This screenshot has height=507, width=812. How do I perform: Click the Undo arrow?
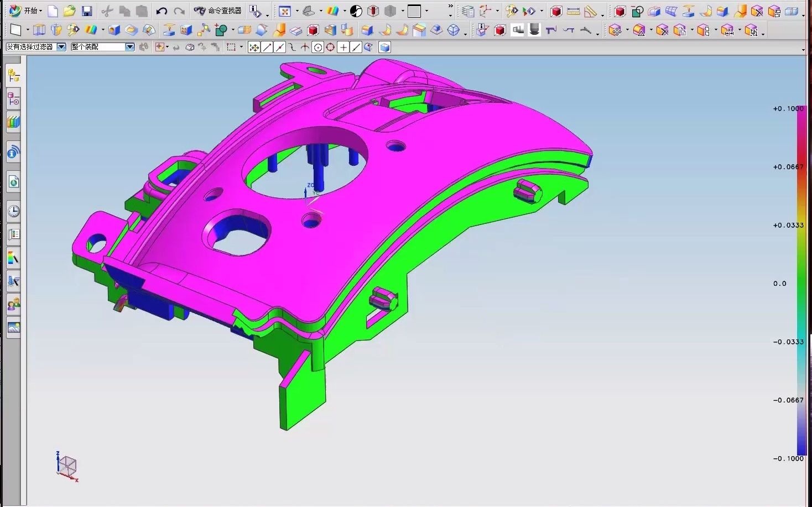[162, 11]
